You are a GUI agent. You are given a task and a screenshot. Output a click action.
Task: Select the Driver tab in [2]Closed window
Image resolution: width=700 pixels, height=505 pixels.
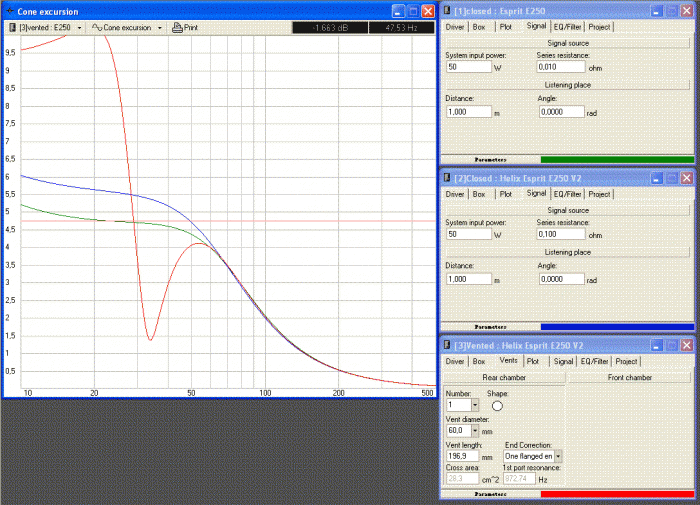pyautogui.click(x=455, y=194)
